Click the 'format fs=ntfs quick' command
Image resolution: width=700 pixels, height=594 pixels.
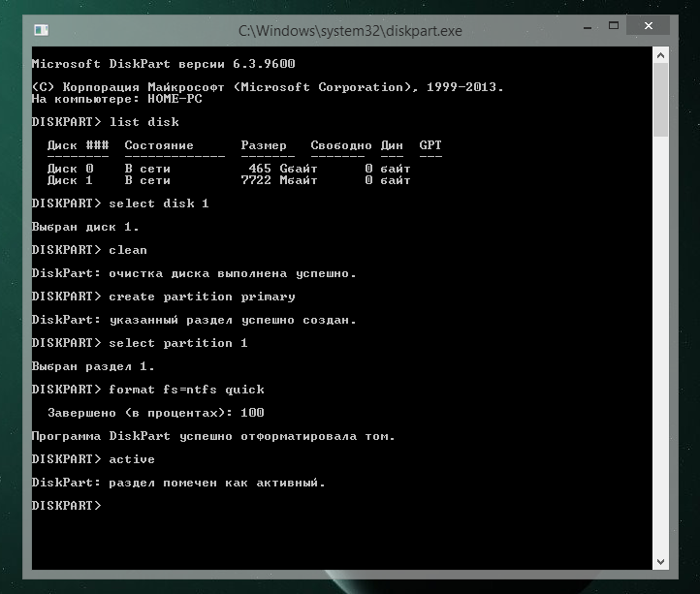(x=186, y=390)
